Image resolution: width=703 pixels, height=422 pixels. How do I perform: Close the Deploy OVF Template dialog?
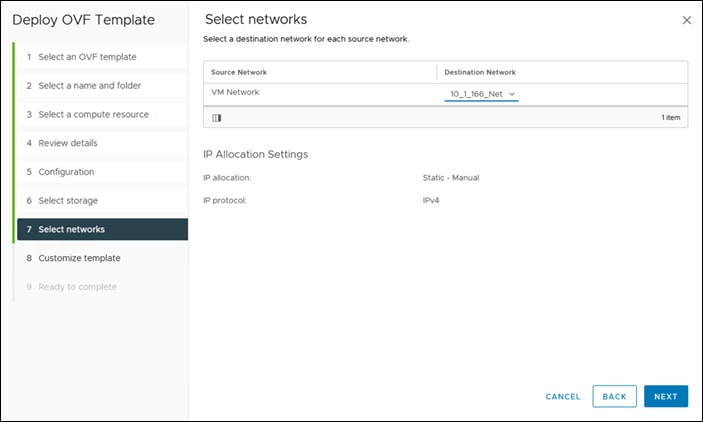pos(686,20)
